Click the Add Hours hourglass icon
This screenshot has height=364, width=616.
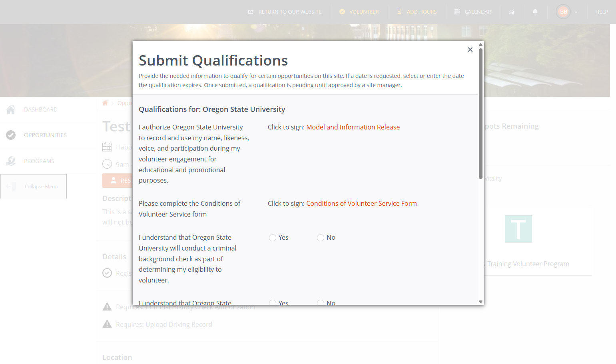[399, 12]
